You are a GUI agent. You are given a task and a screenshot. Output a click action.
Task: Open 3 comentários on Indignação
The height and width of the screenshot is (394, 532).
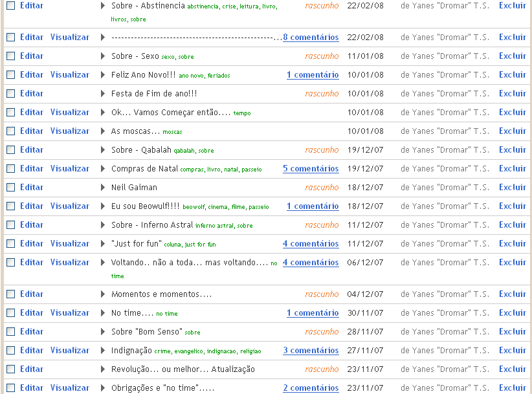click(311, 350)
